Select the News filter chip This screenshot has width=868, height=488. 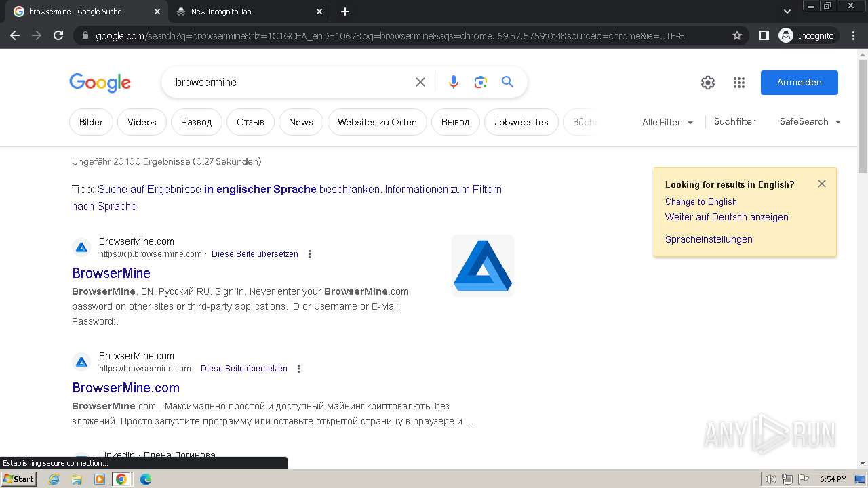click(x=301, y=122)
